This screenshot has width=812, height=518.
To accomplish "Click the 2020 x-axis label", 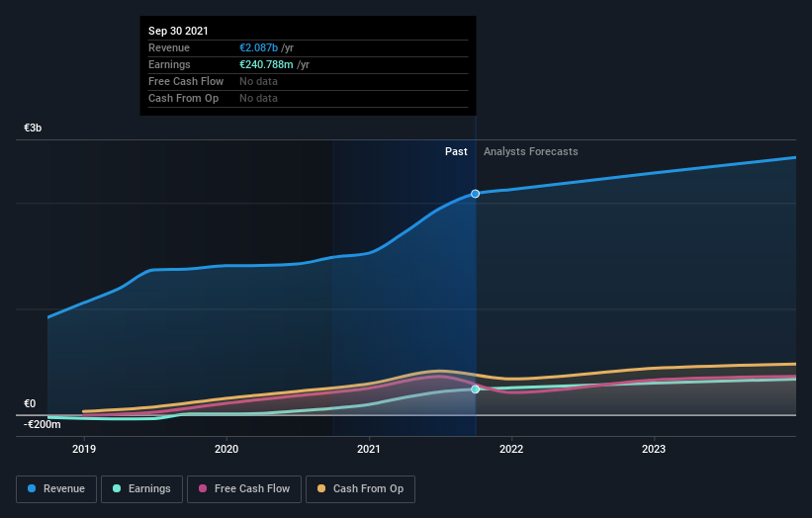I will coord(226,449).
